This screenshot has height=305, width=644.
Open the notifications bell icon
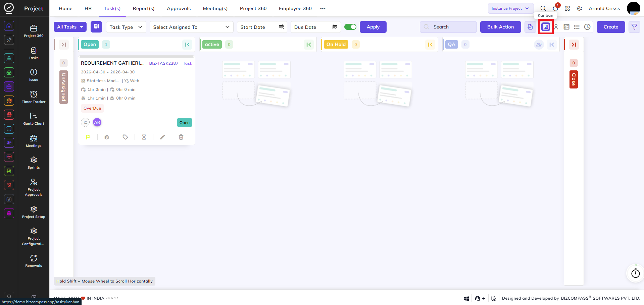(x=555, y=8)
